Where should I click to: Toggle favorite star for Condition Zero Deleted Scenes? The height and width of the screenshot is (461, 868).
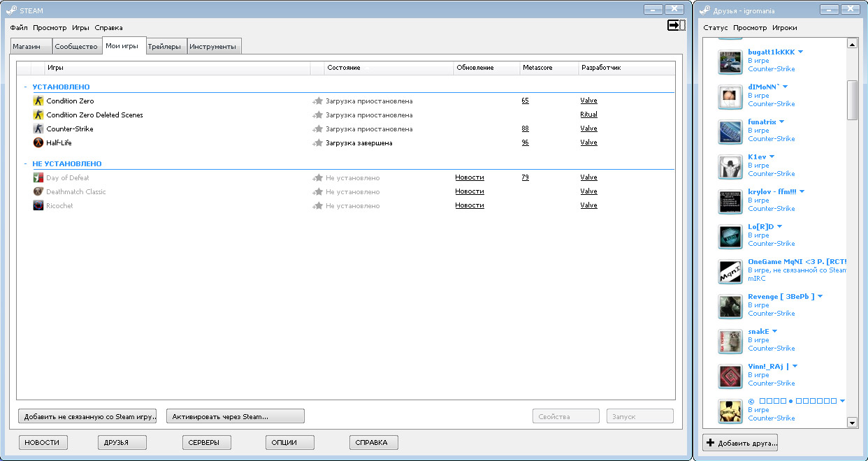(x=317, y=115)
